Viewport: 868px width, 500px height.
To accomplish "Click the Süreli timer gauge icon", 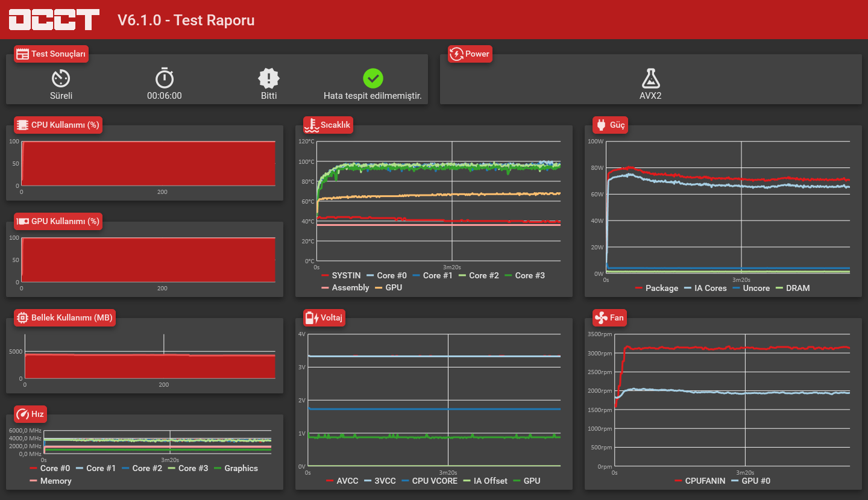I will click(61, 78).
